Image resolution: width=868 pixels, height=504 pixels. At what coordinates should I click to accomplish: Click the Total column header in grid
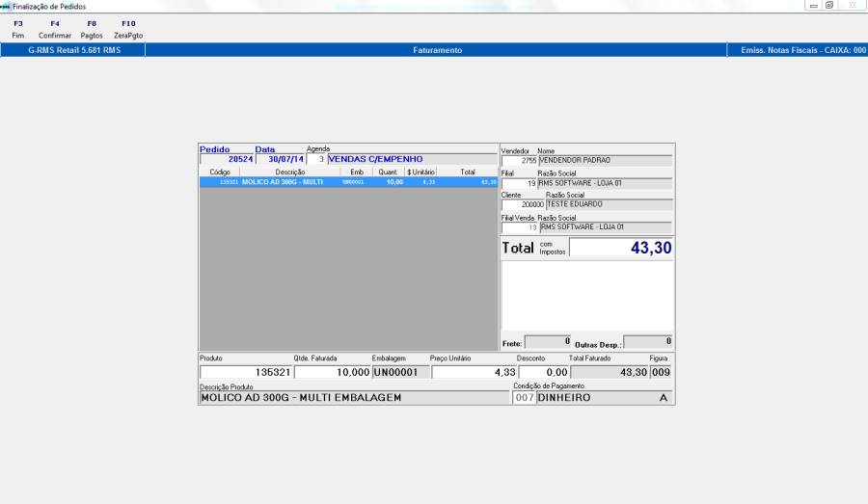point(468,172)
